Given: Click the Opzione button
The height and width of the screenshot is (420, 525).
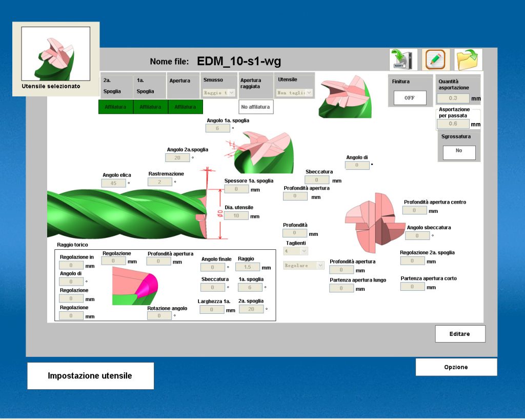Looking at the screenshot, I should (x=456, y=367).
